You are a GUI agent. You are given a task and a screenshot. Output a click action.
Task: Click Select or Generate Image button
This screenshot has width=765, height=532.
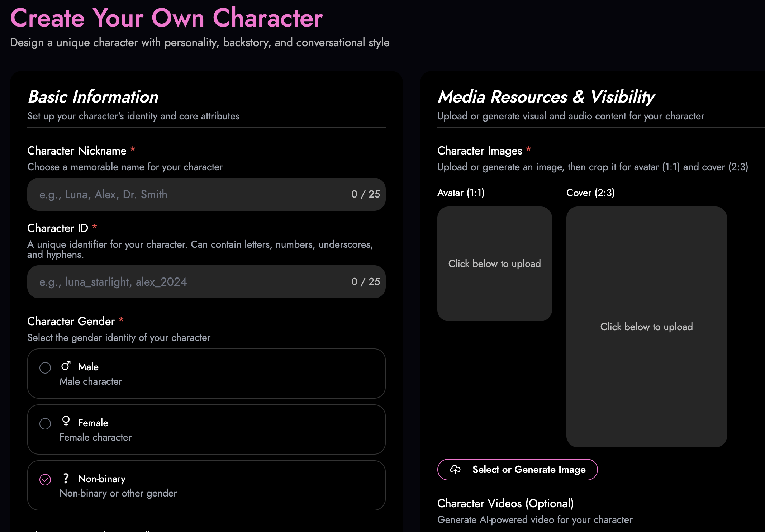pyautogui.click(x=517, y=469)
